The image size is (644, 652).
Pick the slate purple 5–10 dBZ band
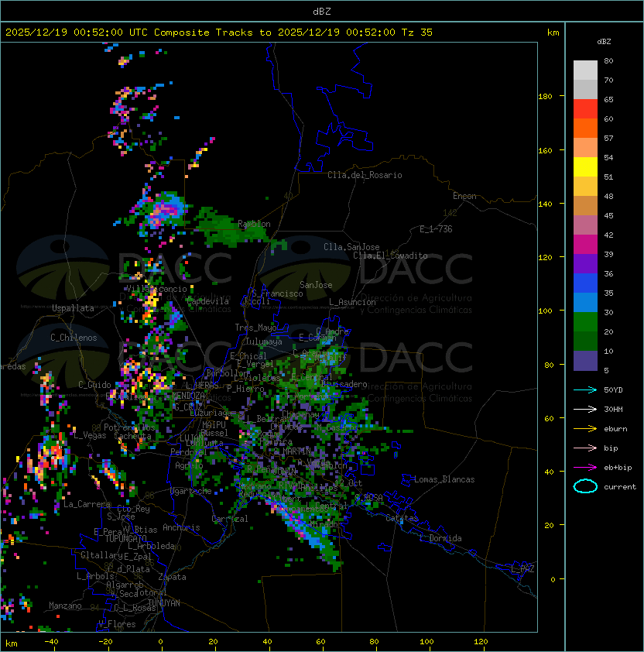pyautogui.click(x=585, y=361)
